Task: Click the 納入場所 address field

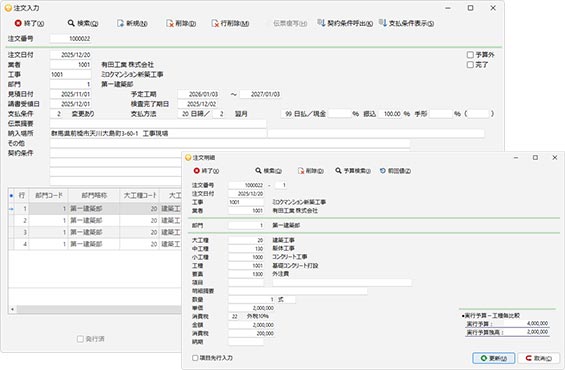Action: pyautogui.click(x=159, y=134)
